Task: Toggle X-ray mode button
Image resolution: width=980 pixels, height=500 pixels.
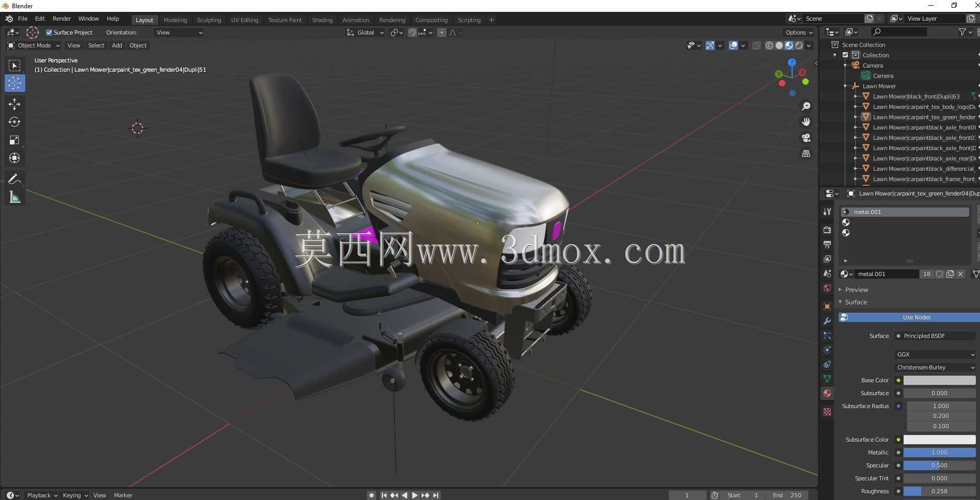Action: 757,45
